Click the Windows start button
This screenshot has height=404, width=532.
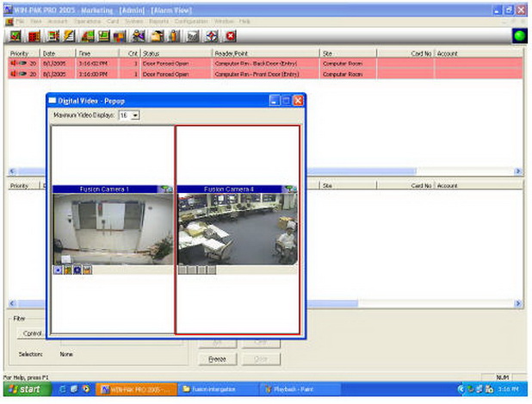tap(28, 389)
